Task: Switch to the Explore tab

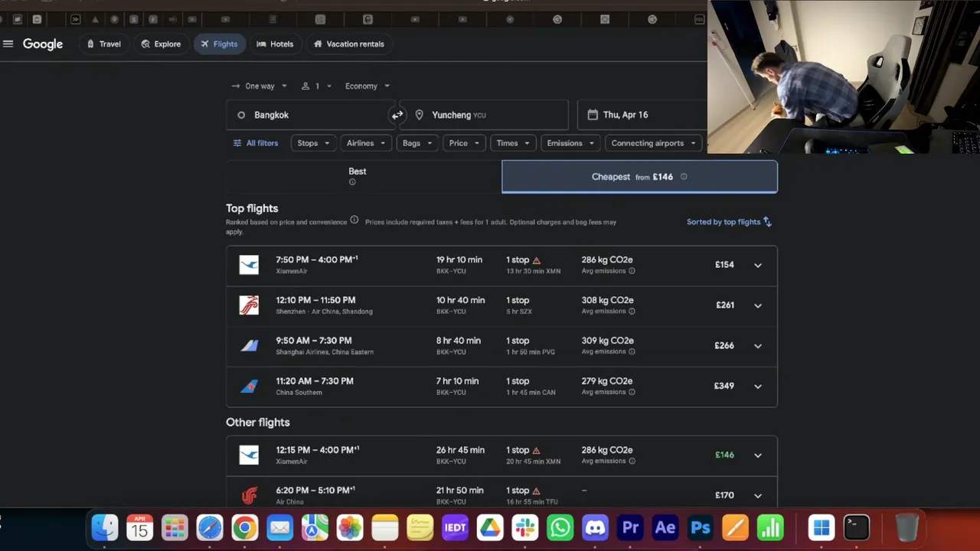Action: tap(161, 44)
